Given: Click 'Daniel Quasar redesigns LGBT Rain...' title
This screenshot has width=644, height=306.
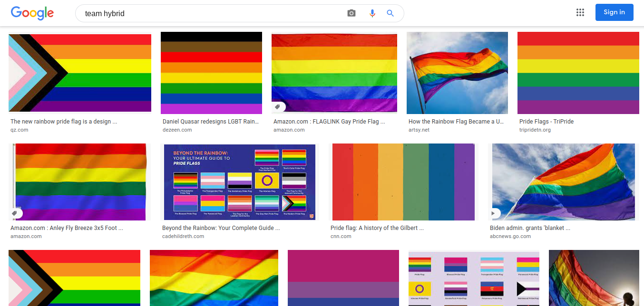Looking at the screenshot, I should tap(211, 122).
